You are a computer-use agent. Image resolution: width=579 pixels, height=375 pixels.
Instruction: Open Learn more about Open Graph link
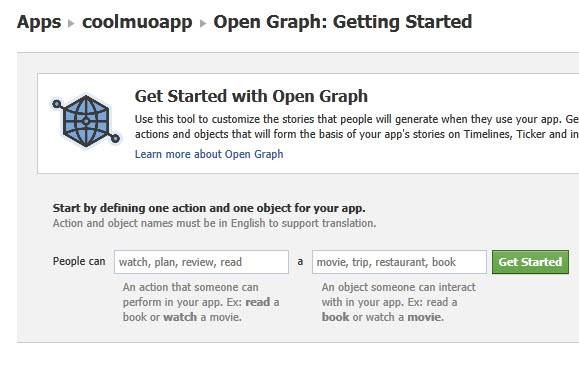point(209,154)
